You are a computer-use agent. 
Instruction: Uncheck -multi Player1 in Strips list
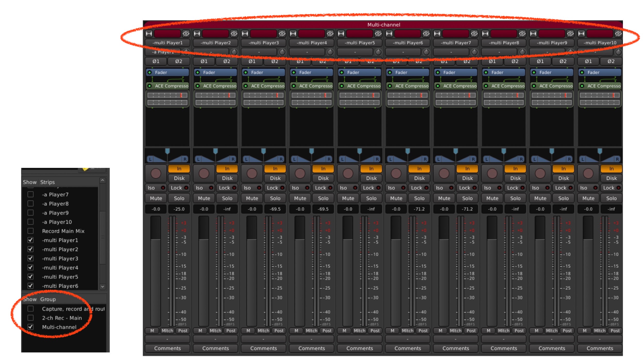click(30, 240)
